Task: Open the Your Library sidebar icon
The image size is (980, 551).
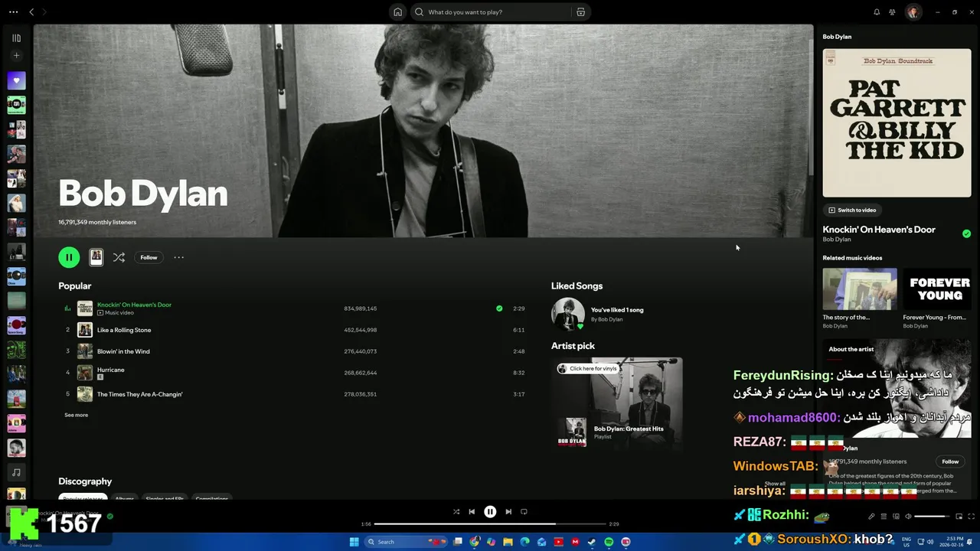Action: pyautogui.click(x=16, y=37)
